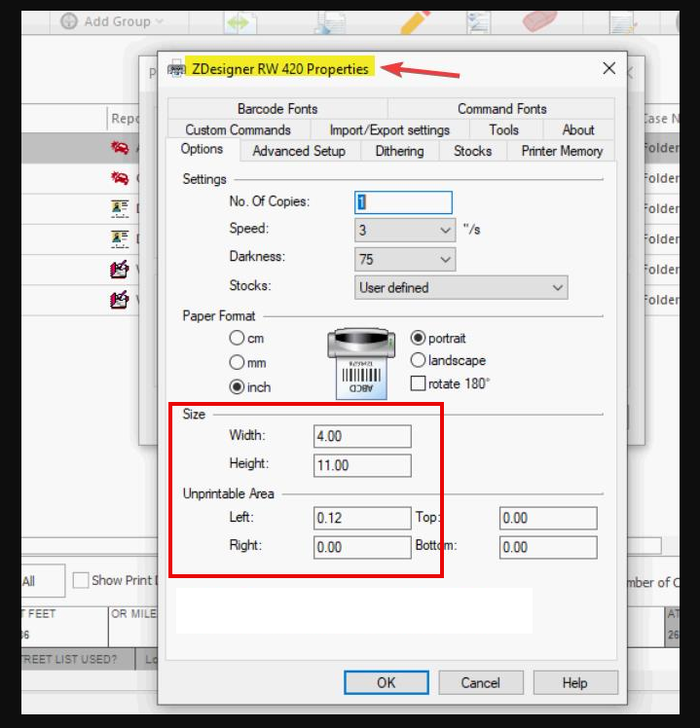Click the green arrows icon in the toolbar
Image resolution: width=700 pixels, height=728 pixels.
(240, 20)
